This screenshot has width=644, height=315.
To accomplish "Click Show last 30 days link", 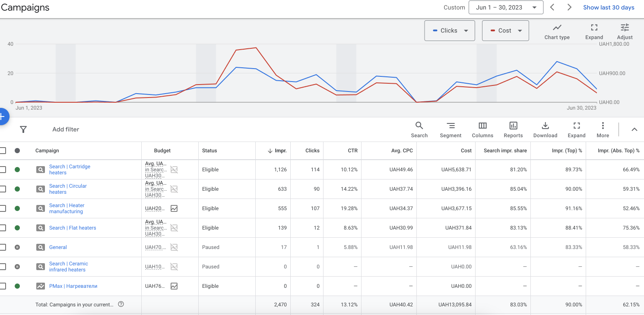I will (608, 7).
